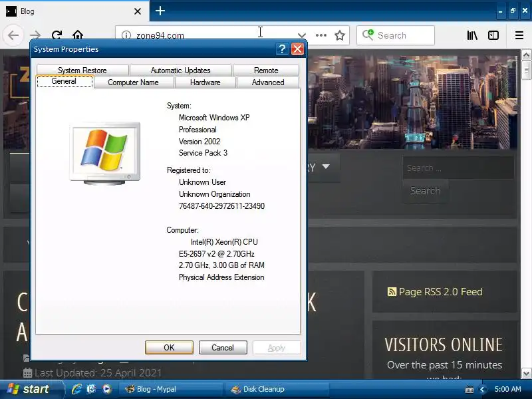Click the Last Updated calendar icon
Image resolution: width=532 pixels, height=399 pixels.
(27, 373)
